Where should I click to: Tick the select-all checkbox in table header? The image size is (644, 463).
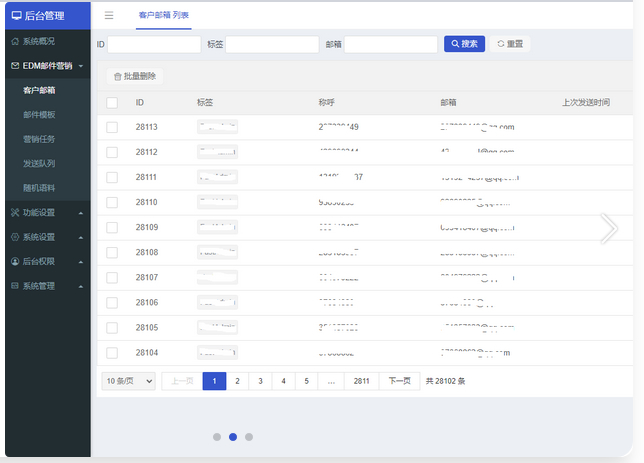[112, 102]
